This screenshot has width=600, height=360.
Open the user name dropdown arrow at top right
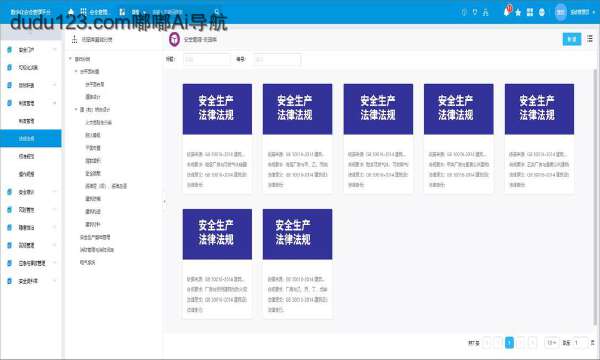point(594,12)
